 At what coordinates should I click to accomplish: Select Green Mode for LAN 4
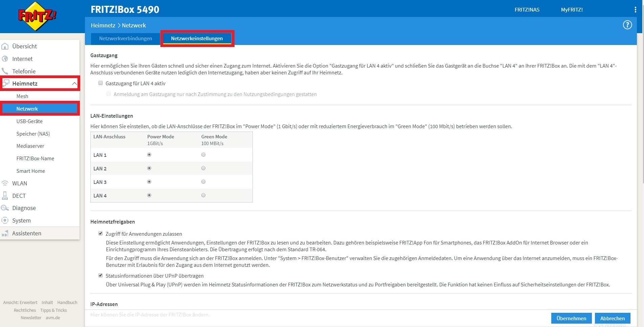pos(203,195)
